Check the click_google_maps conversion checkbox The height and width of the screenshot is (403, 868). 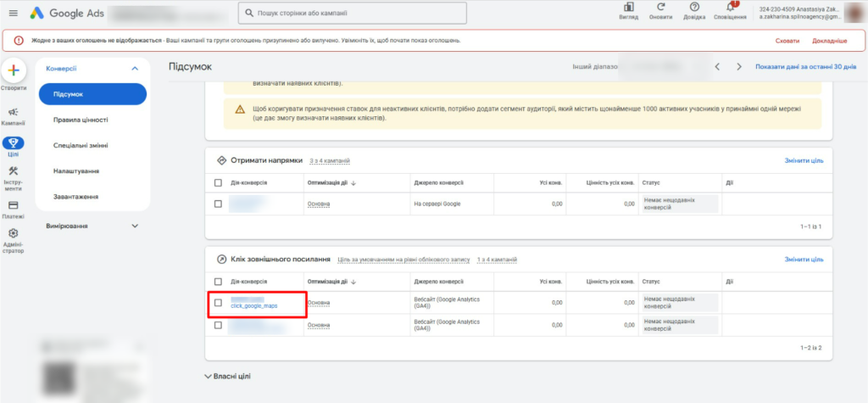(219, 302)
